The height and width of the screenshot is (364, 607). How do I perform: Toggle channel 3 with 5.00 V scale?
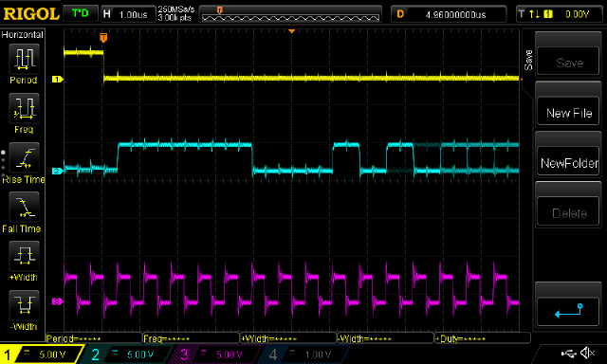click(217, 355)
